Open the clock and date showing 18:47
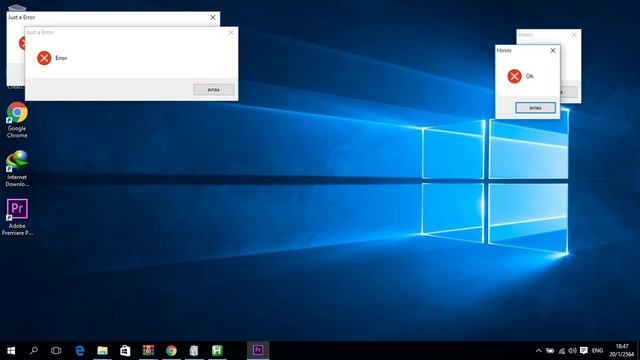This screenshot has height=360, width=640. point(622,351)
